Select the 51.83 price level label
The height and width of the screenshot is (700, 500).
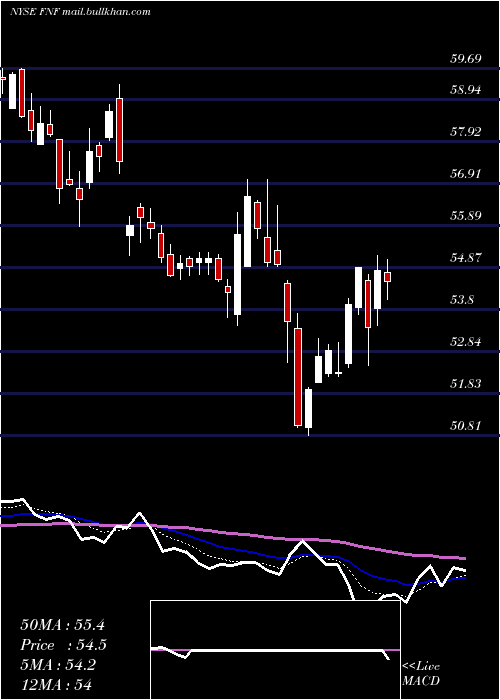click(465, 383)
